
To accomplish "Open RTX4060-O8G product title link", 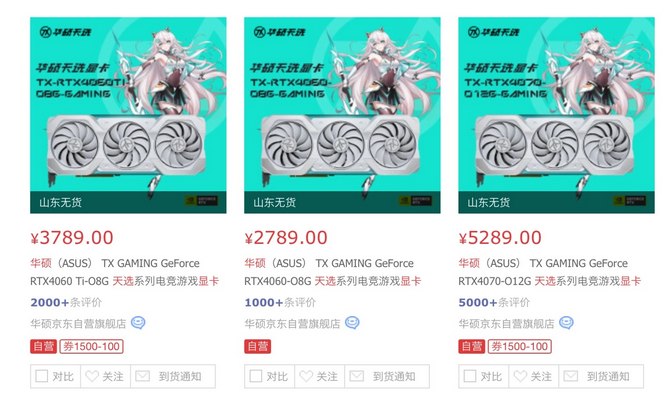I will (x=333, y=272).
